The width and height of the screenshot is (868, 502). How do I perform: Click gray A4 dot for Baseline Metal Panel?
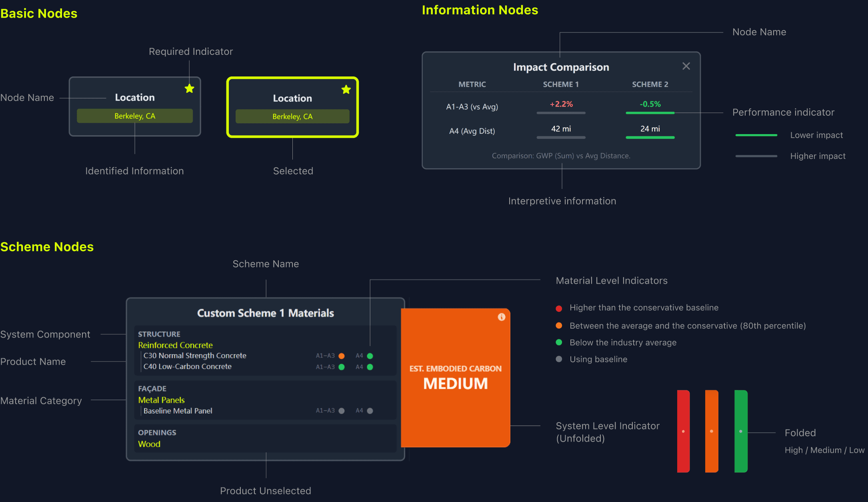pos(370,411)
